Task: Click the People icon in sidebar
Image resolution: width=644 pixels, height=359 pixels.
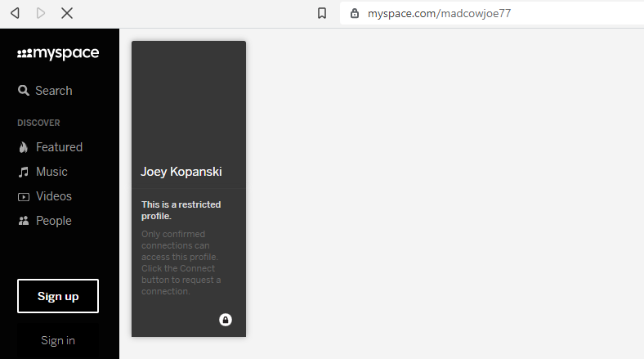Action: pos(24,221)
